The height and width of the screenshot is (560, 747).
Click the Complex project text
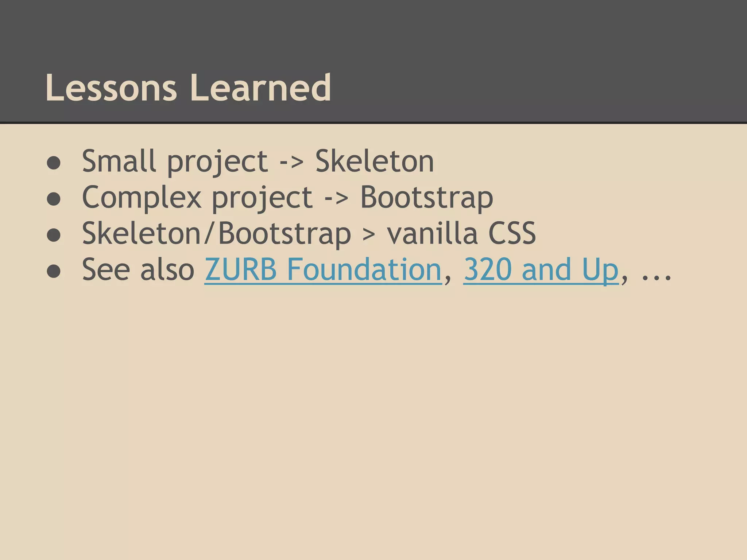click(197, 197)
